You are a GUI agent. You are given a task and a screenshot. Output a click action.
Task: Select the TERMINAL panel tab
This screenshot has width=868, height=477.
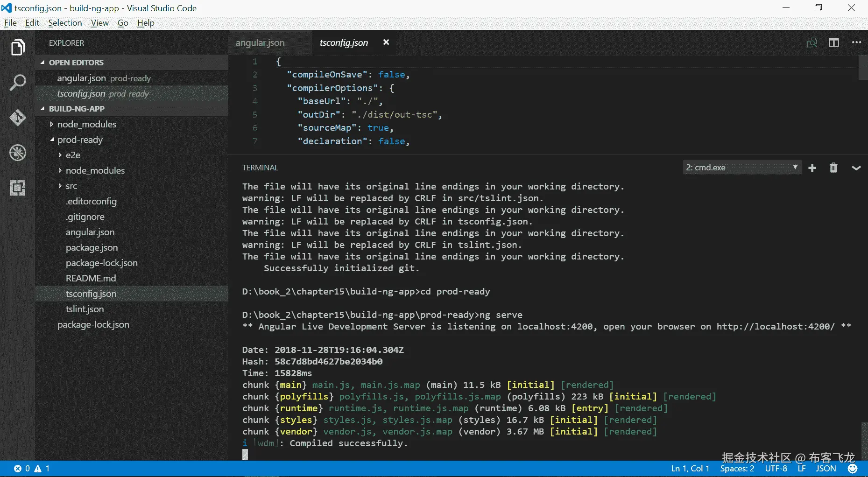click(260, 168)
